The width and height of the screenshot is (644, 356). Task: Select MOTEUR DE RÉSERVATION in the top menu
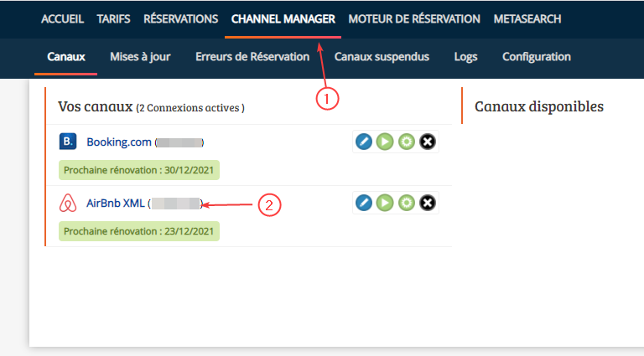click(x=413, y=18)
